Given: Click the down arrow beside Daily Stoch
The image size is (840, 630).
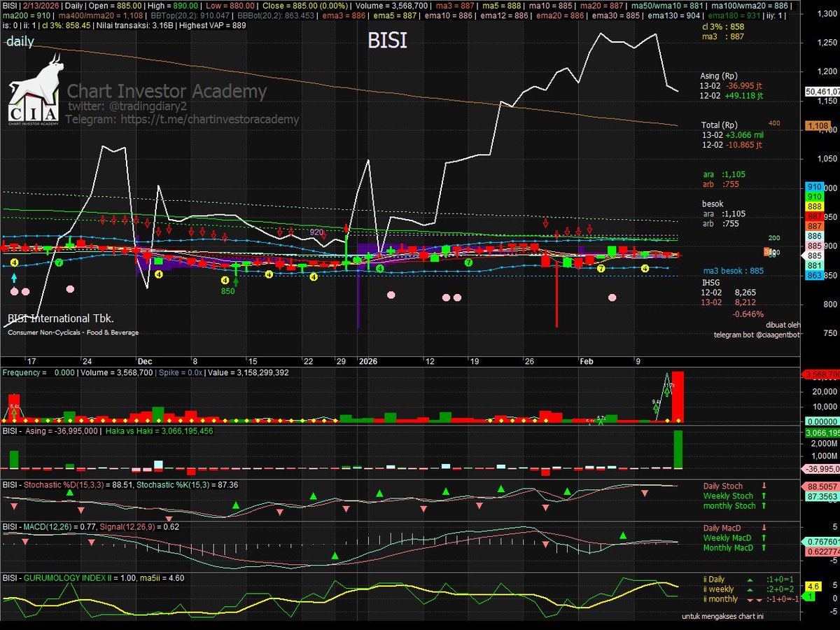Looking at the screenshot, I should 764,486.
